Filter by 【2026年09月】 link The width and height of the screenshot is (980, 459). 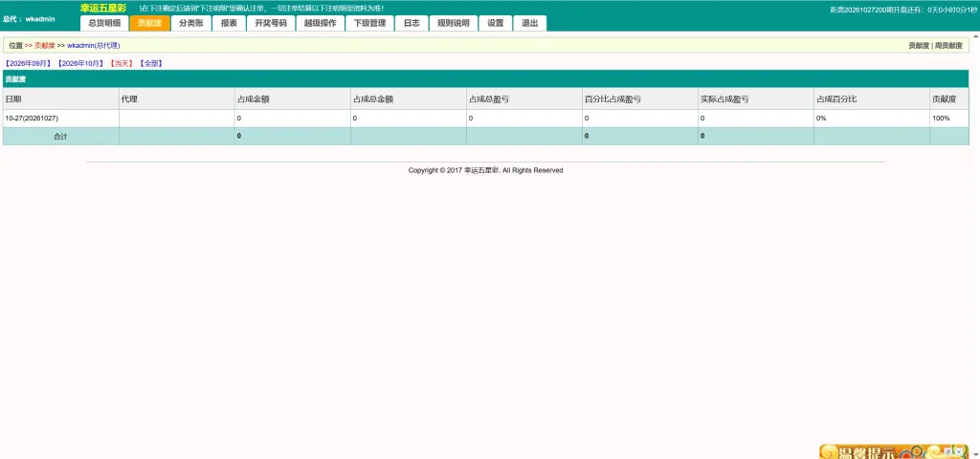28,64
